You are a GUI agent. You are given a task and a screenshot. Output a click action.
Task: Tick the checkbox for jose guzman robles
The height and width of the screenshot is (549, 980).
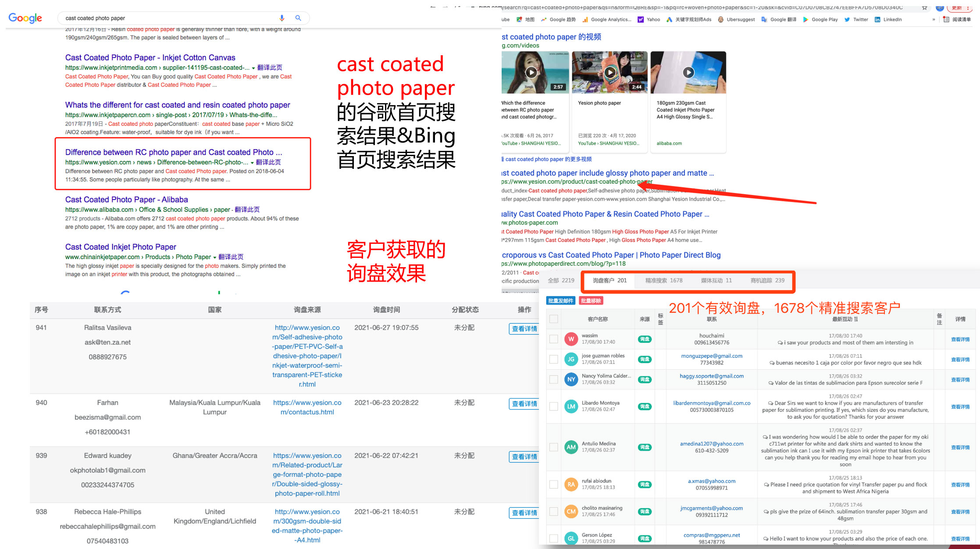(554, 359)
